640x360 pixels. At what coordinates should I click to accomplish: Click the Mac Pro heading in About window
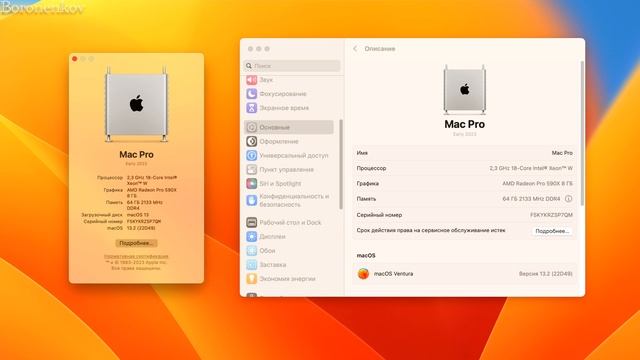136,155
